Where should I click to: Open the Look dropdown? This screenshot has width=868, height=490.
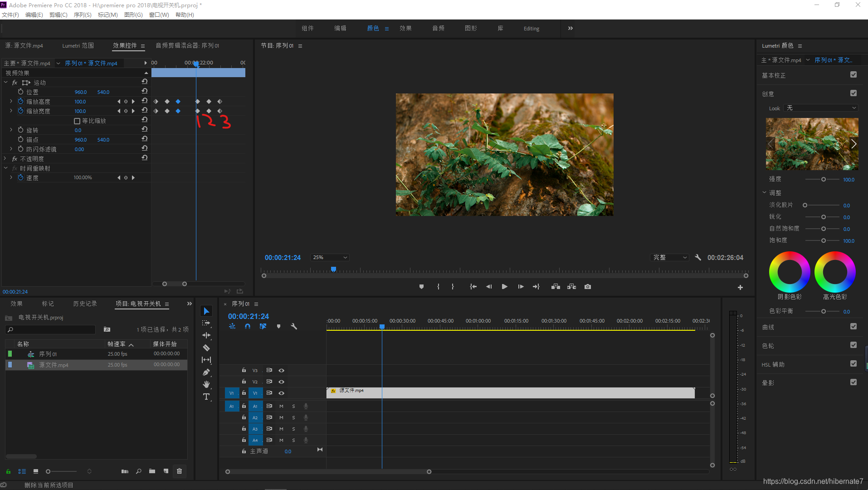(x=821, y=108)
